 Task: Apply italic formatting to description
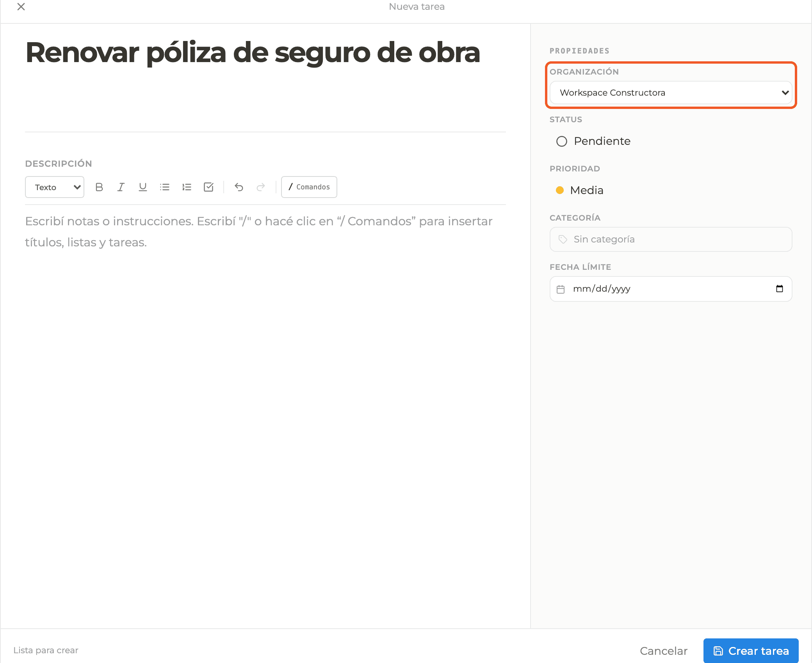[121, 187]
